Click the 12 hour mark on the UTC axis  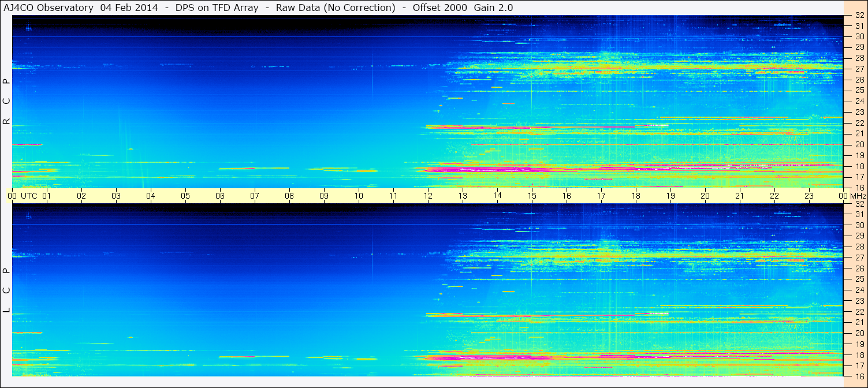click(x=428, y=196)
